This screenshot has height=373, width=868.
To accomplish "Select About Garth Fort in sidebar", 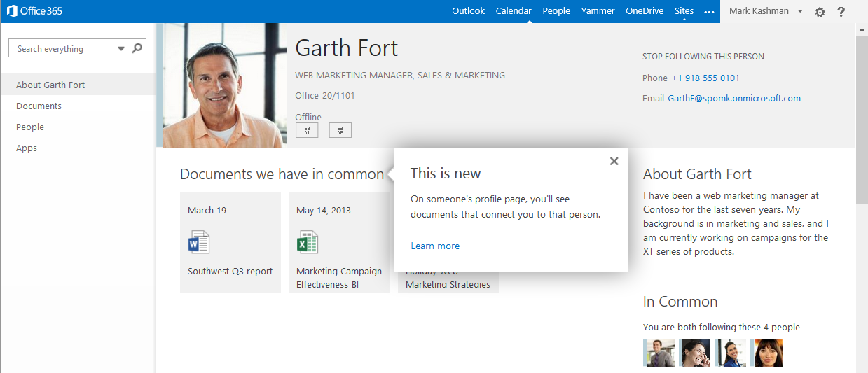I will point(78,85).
